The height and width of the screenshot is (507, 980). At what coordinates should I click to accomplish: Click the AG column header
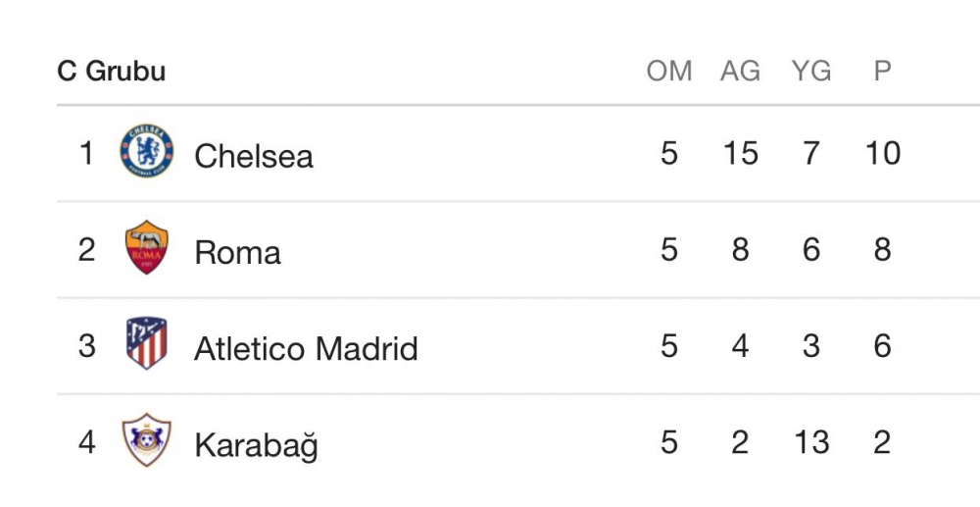(x=740, y=72)
